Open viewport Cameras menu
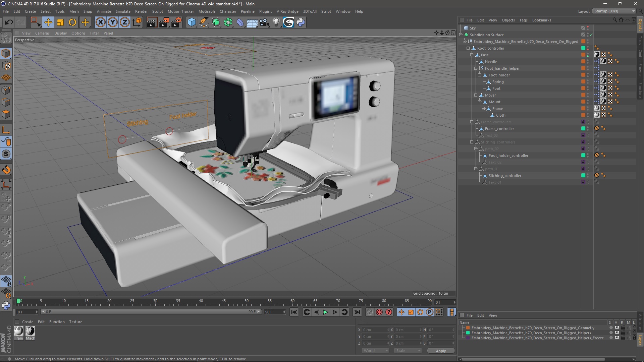 pyautogui.click(x=42, y=33)
